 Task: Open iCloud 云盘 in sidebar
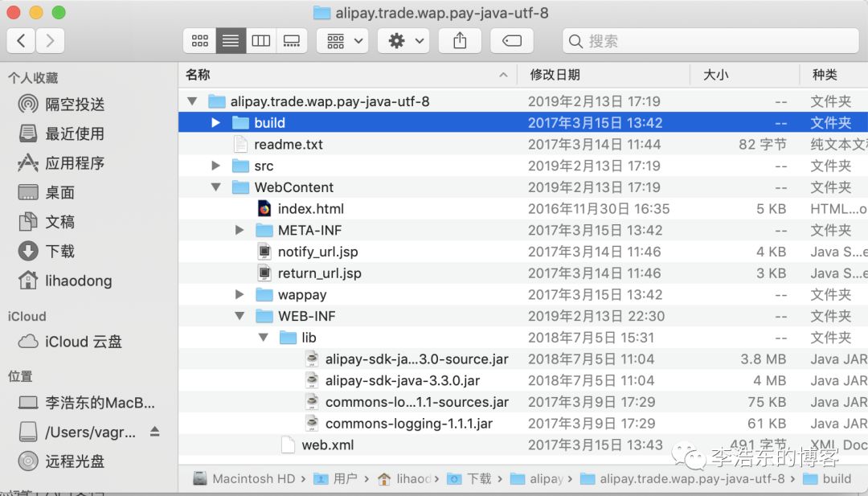[70, 342]
